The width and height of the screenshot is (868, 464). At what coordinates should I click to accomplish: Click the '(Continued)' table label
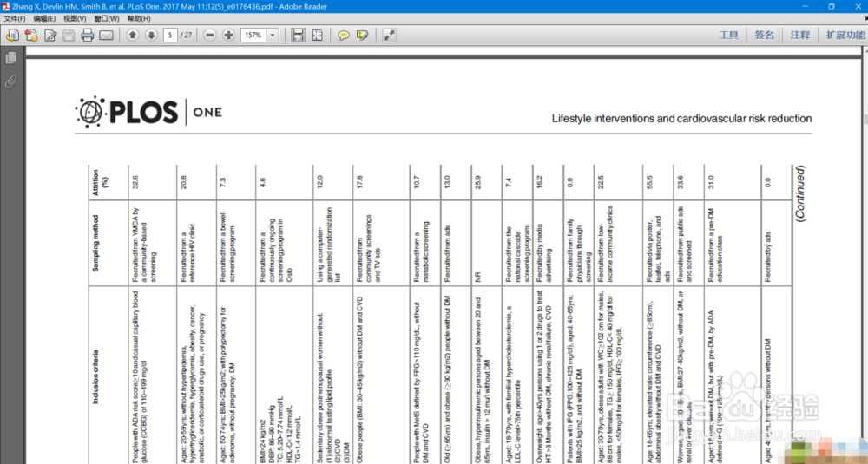pos(800,193)
